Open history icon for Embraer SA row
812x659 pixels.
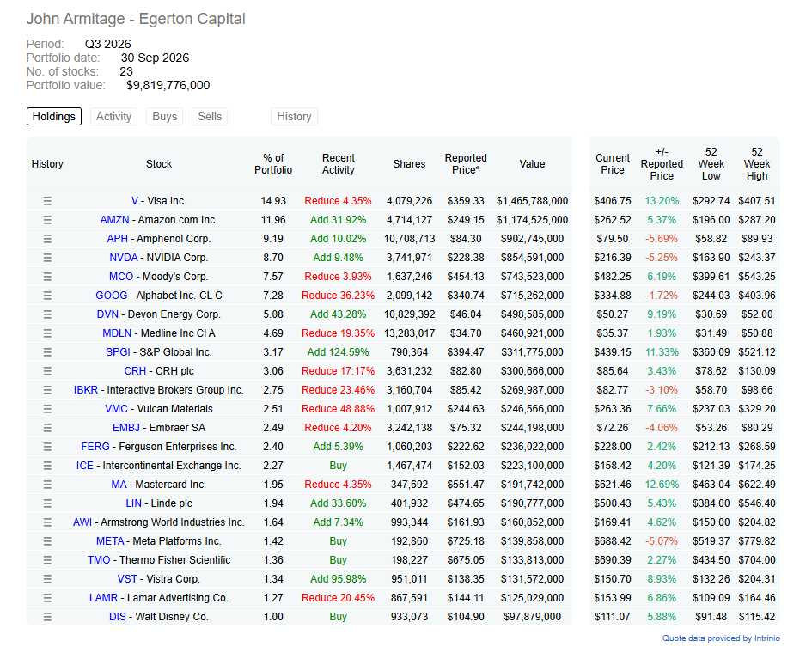point(47,428)
